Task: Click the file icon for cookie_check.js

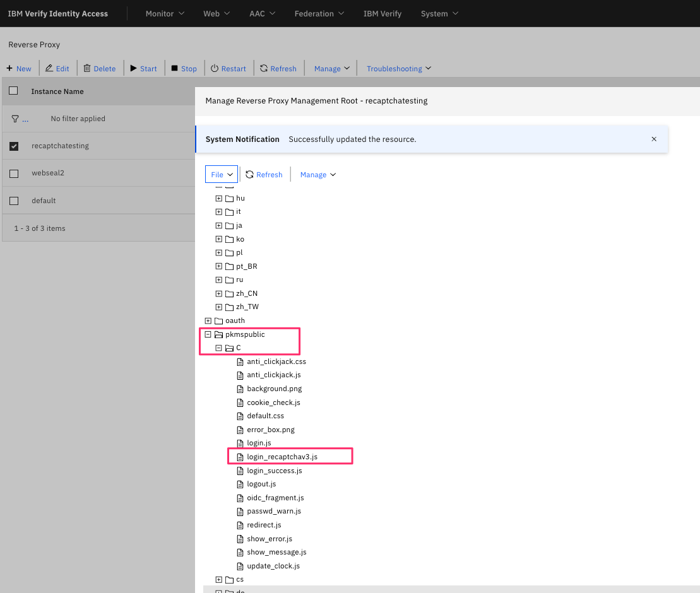Action: click(x=240, y=403)
